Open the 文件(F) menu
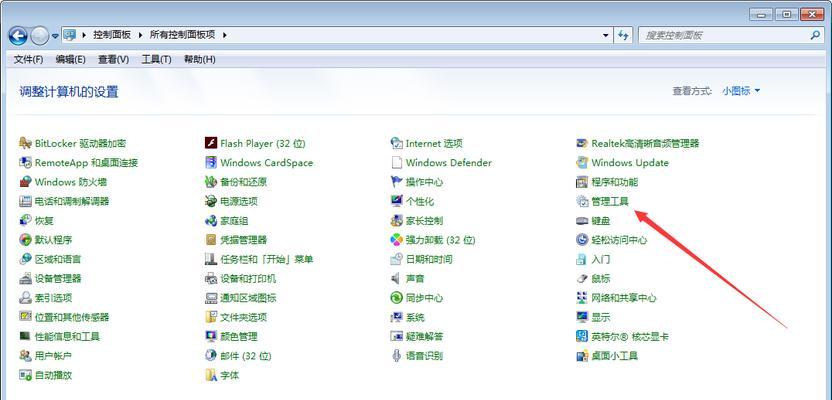The height and width of the screenshot is (400, 832). coord(28,59)
